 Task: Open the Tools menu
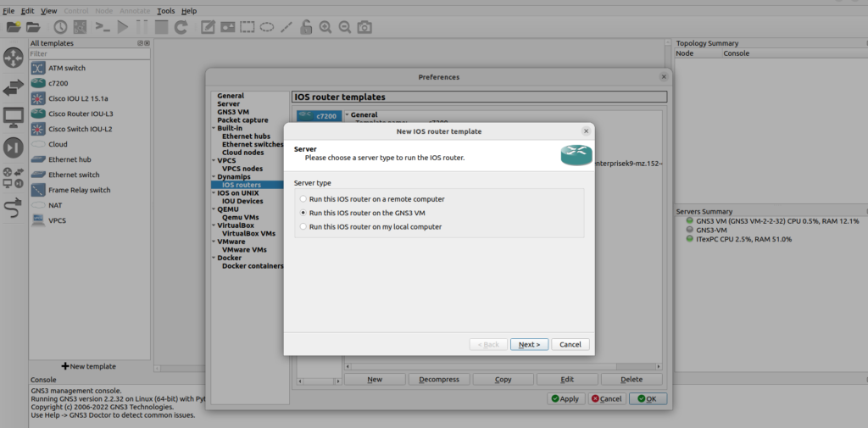point(166,11)
